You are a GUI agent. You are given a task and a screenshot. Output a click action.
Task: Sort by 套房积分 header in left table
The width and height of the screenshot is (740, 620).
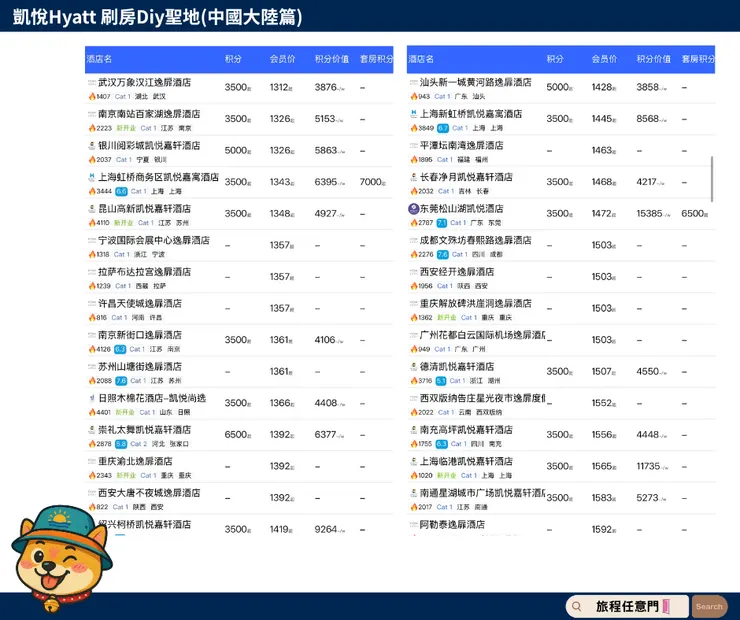(x=376, y=59)
